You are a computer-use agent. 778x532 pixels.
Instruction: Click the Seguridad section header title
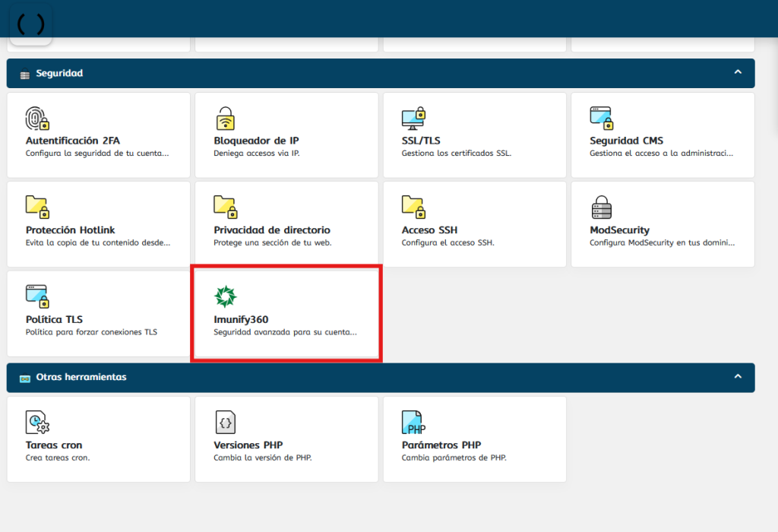[x=59, y=74]
